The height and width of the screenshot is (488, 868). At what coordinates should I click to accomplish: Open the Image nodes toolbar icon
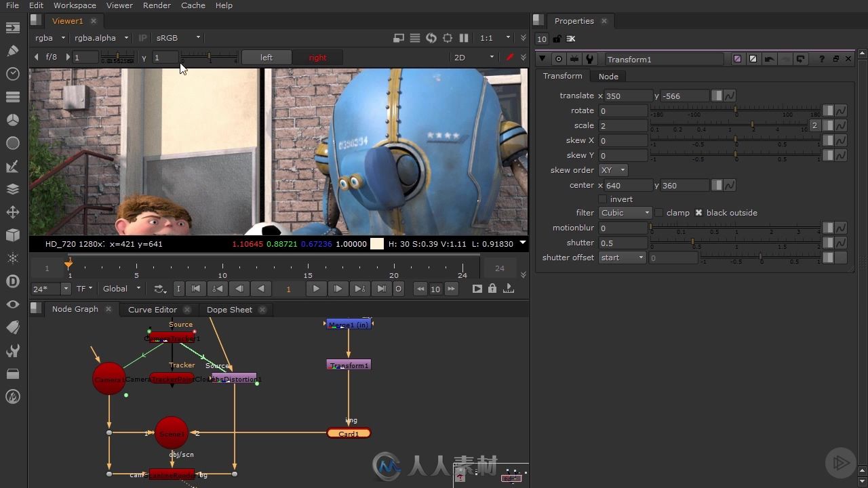click(13, 28)
